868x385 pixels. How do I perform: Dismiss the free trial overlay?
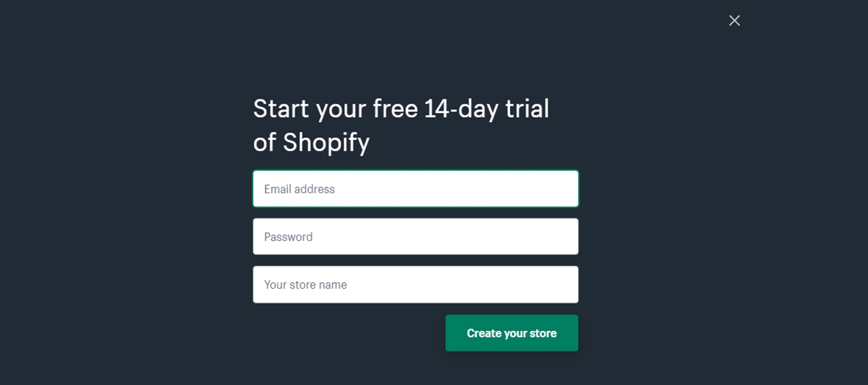pyautogui.click(x=734, y=21)
